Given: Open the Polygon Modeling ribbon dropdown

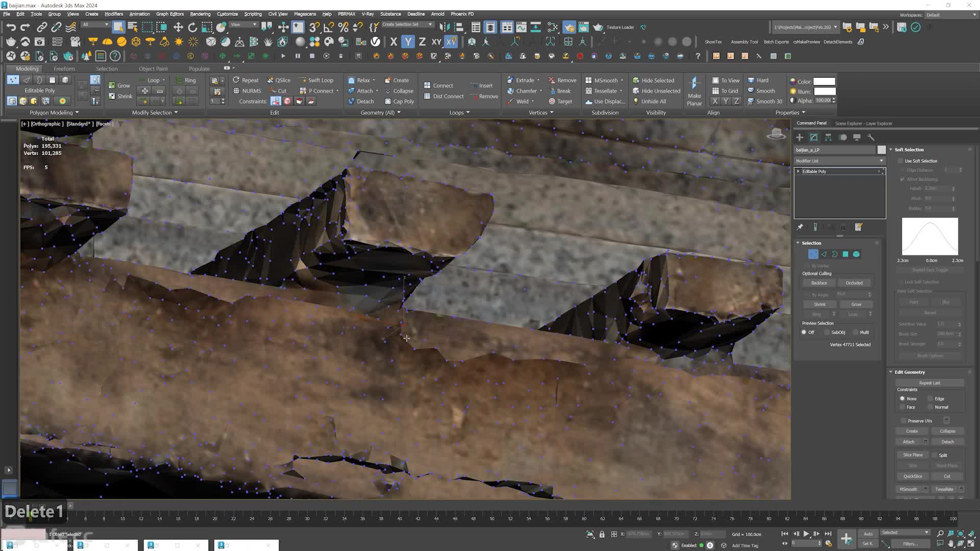Looking at the screenshot, I should tap(54, 112).
